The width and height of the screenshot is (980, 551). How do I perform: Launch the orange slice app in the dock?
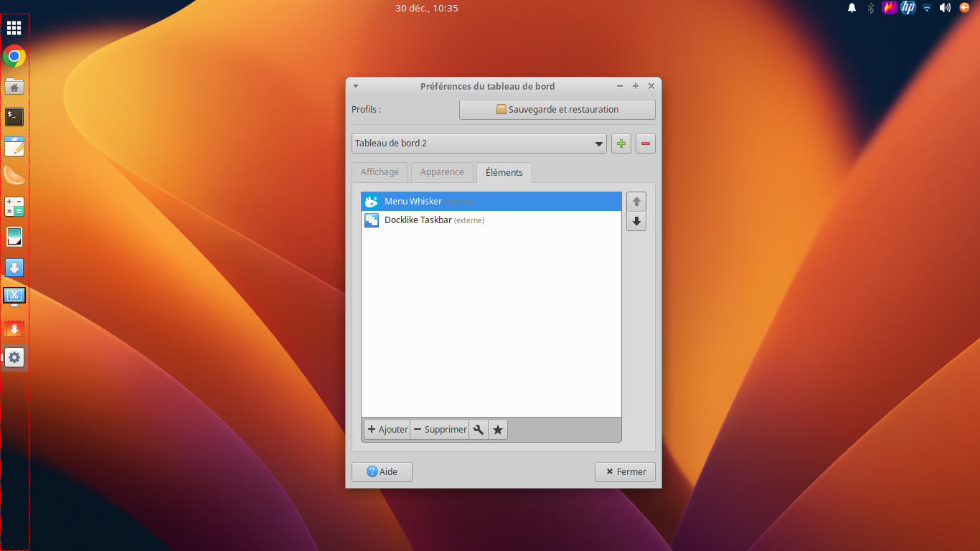coord(14,176)
